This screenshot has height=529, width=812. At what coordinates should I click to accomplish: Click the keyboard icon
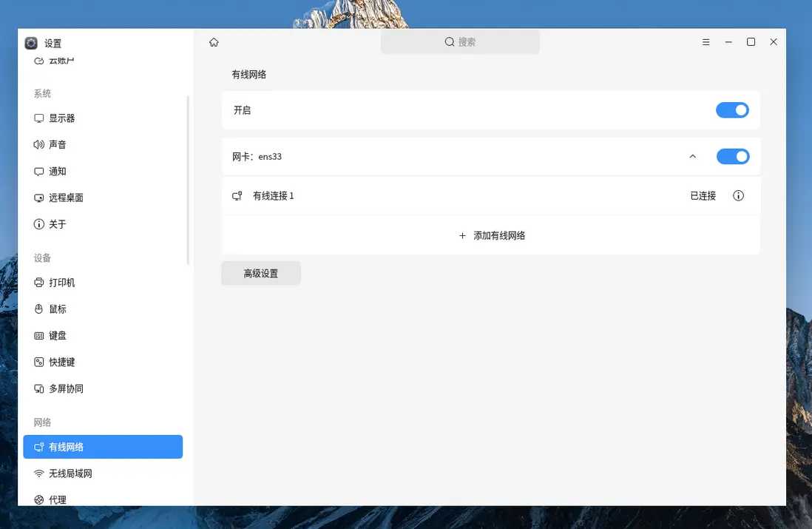click(39, 336)
